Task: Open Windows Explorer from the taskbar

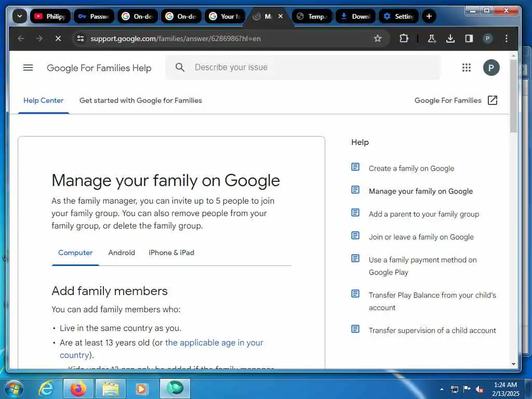Action: (x=111, y=389)
